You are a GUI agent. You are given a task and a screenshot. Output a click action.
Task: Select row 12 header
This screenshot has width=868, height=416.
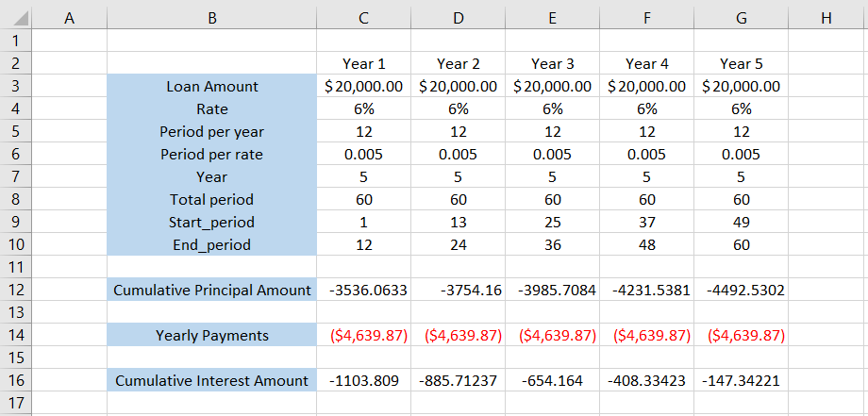click(16, 291)
